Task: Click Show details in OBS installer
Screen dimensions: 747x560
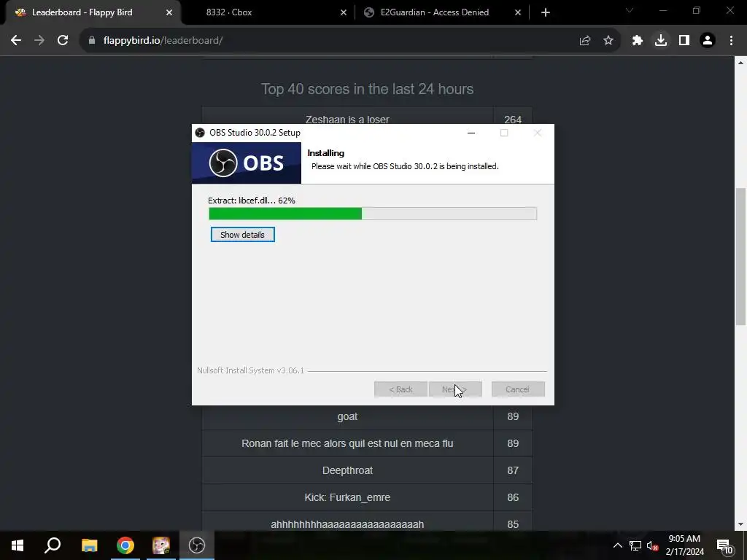Action: (x=242, y=235)
